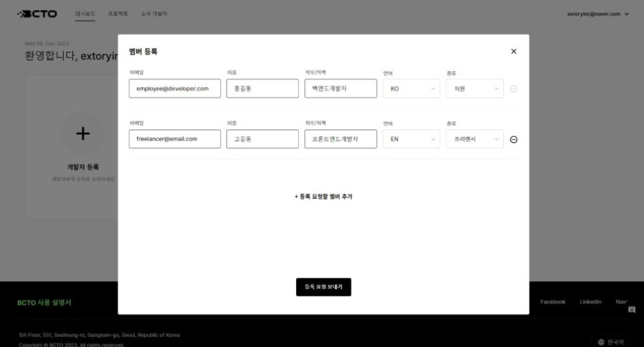
Task: Click the employee@developer.com email field
Action: click(175, 88)
